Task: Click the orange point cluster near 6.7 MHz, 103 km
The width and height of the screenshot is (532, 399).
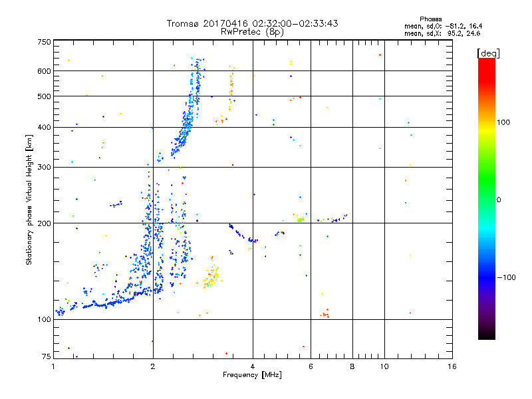Action: click(x=325, y=314)
